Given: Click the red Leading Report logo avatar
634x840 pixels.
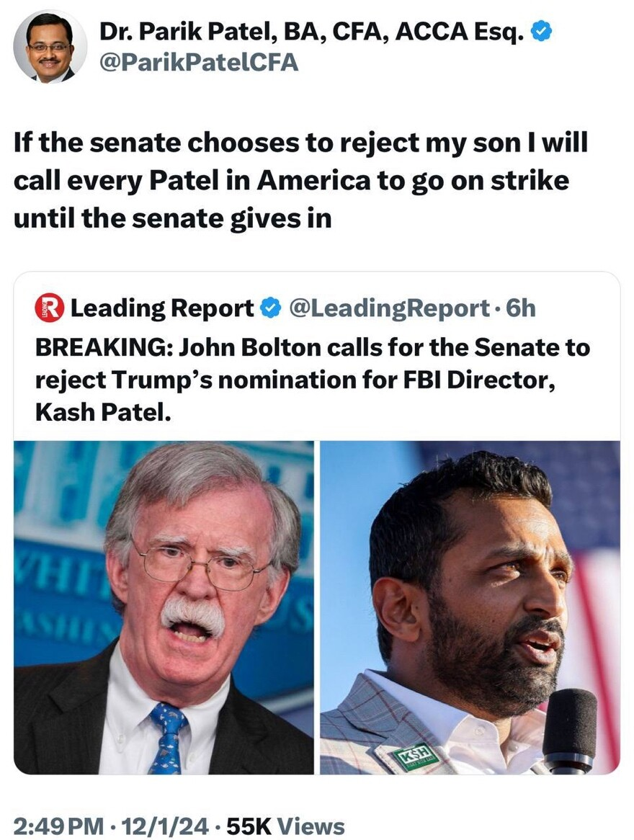Looking at the screenshot, I should pyautogui.click(x=49, y=308).
